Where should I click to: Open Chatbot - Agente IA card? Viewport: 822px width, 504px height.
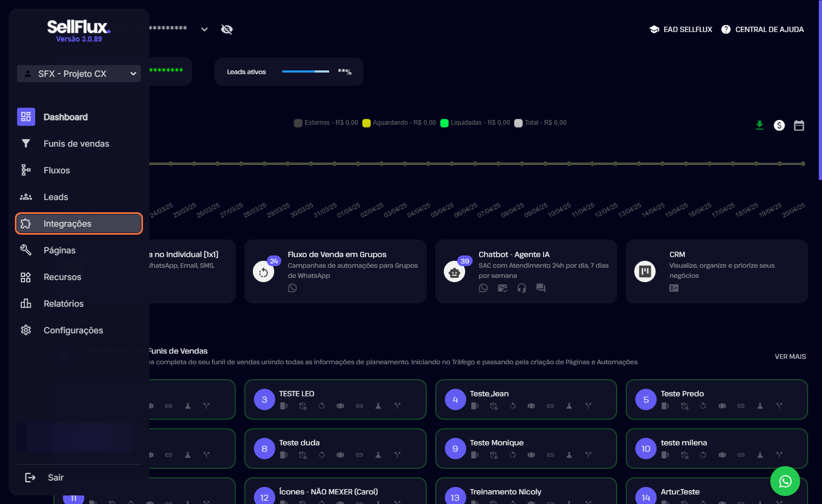526,271
